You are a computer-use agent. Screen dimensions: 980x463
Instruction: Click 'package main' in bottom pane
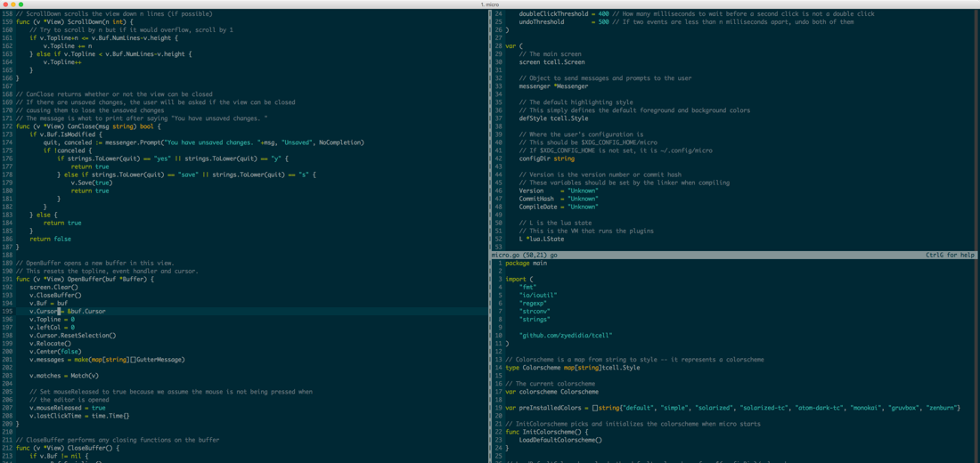[526, 263]
